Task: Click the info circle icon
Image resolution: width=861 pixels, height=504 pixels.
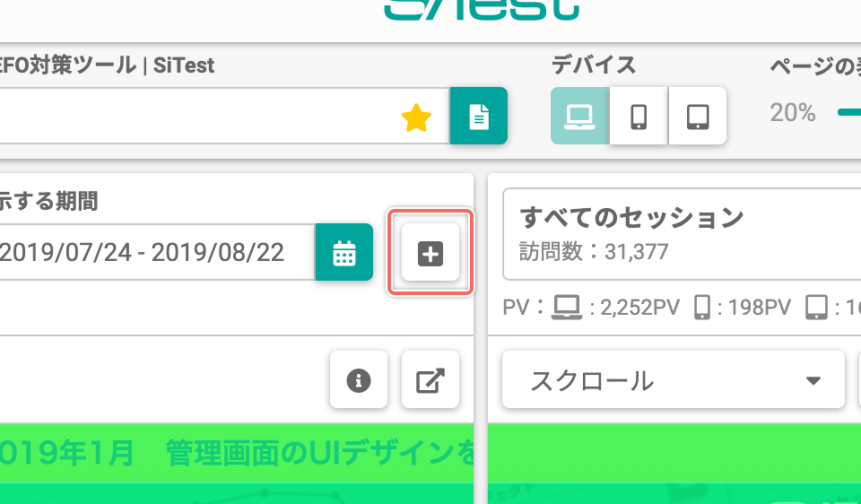Action: click(x=359, y=379)
